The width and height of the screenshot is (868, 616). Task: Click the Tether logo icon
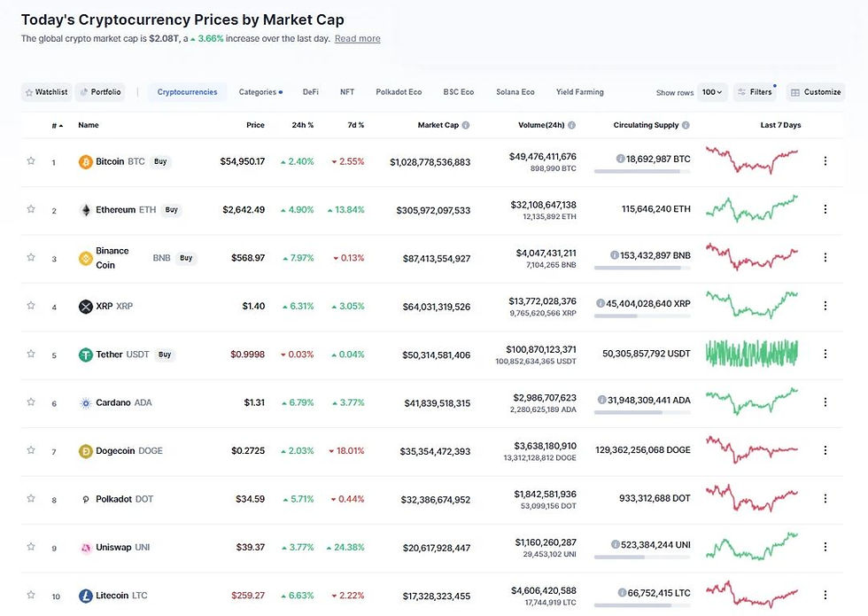[x=85, y=355]
